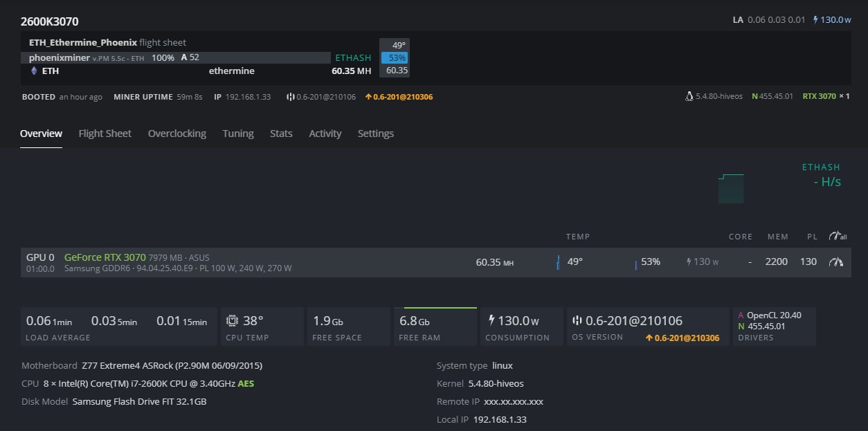Click the GPU 0 MEM value 2200
The image size is (868, 431).
pos(777,262)
